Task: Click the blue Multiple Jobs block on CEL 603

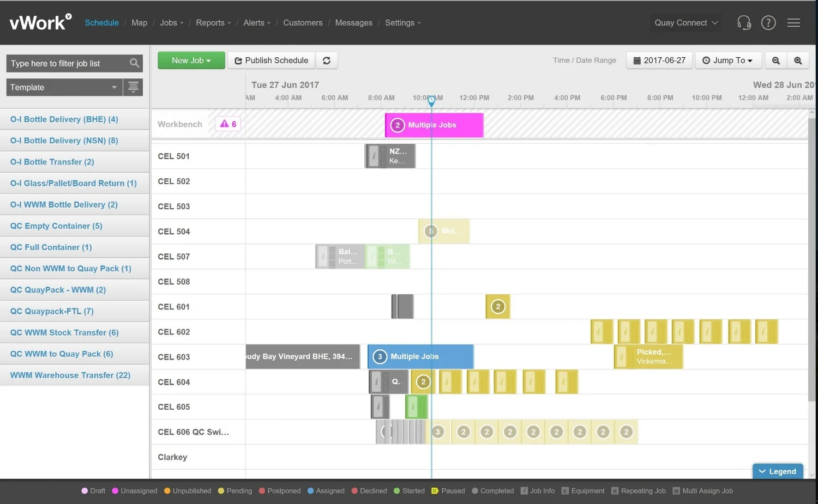Action: click(x=420, y=356)
